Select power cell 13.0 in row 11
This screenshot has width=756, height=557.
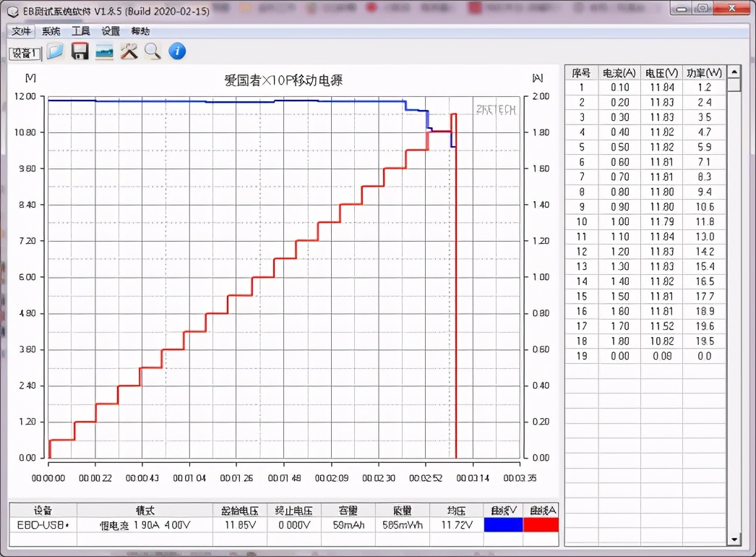[x=704, y=237]
